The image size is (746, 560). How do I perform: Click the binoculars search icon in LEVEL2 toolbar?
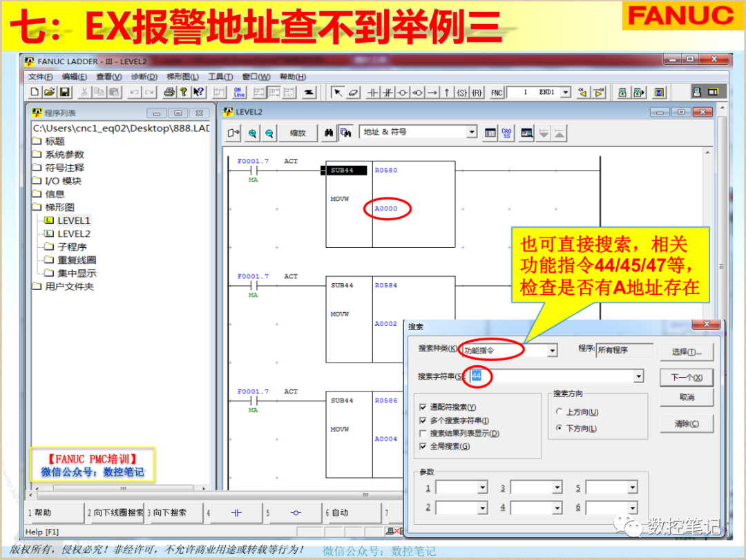pos(329,132)
